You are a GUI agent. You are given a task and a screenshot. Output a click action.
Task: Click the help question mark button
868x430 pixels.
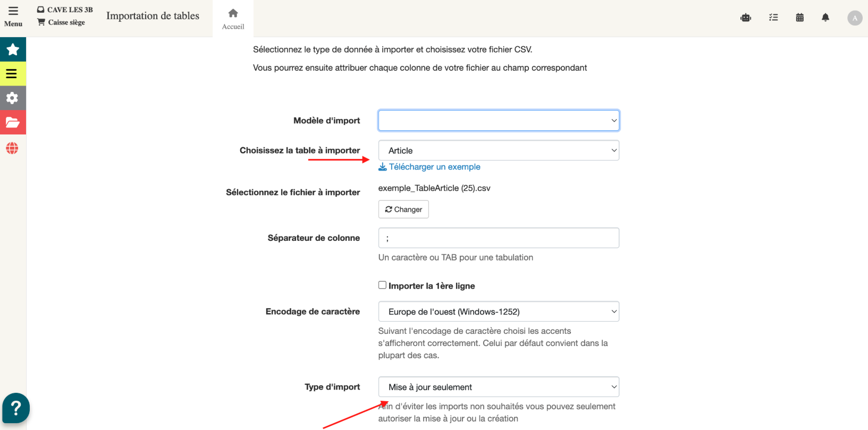tap(16, 408)
